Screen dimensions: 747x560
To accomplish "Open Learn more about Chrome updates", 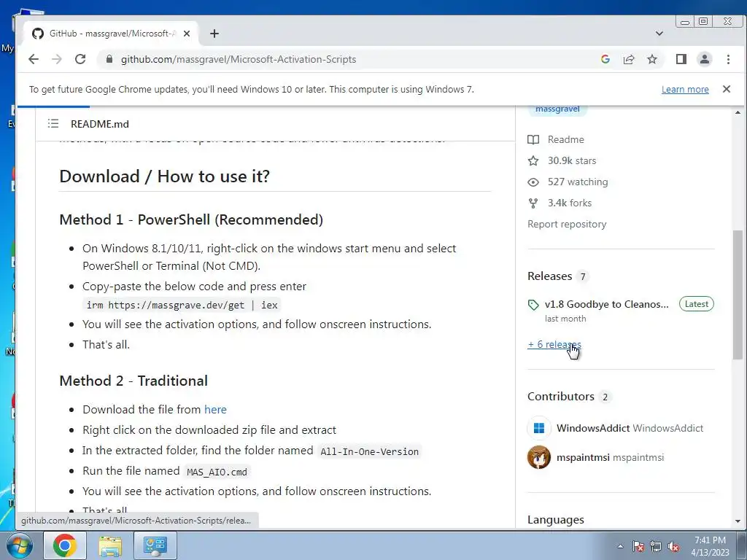I will click(685, 90).
